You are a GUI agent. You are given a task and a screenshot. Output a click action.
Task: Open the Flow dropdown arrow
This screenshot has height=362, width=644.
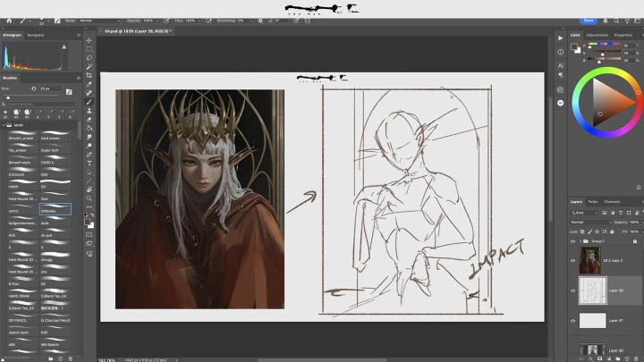pos(199,21)
